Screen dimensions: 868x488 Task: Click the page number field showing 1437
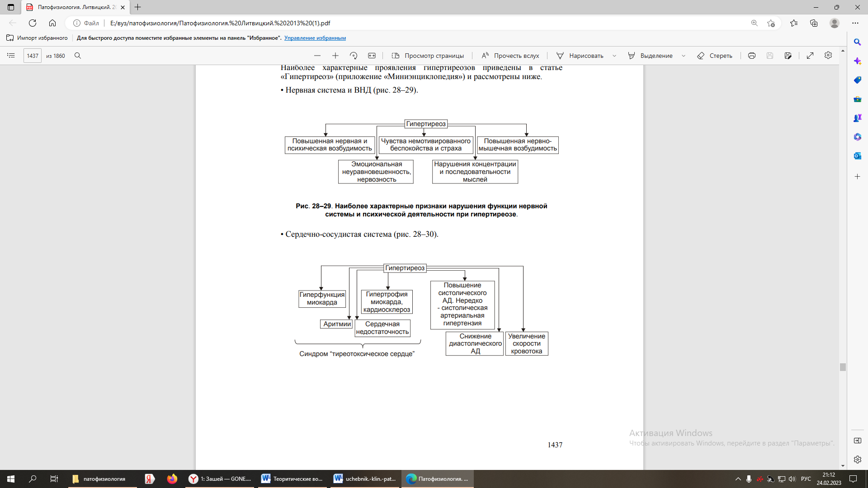click(33, 56)
